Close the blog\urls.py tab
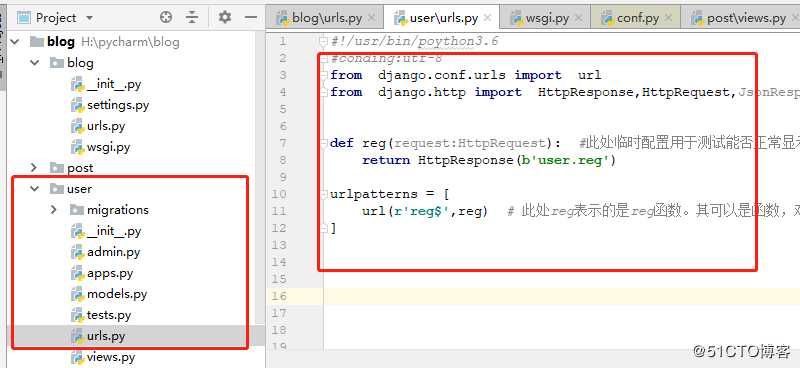 click(x=371, y=18)
